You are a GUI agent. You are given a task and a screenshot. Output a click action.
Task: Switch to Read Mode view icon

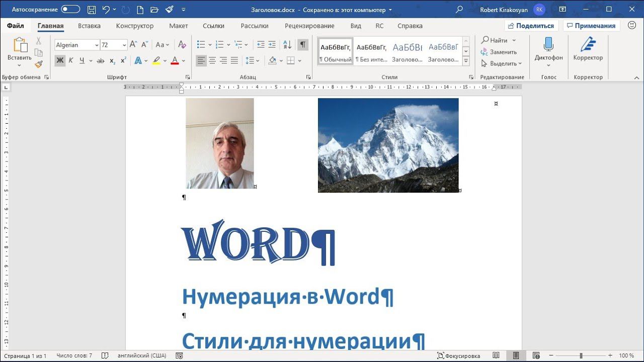click(x=496, y=355)
